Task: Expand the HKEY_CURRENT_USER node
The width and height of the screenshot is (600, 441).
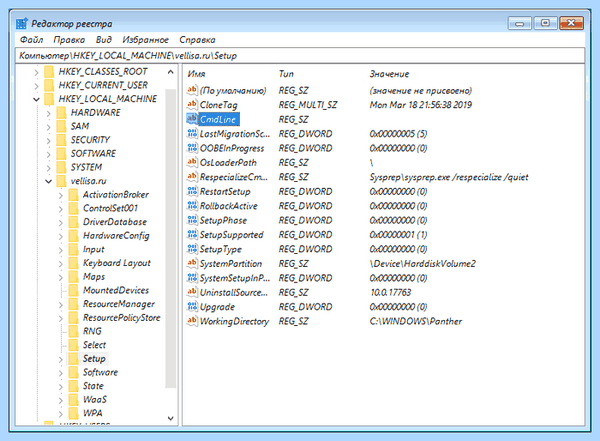Action: coord(36,85)
